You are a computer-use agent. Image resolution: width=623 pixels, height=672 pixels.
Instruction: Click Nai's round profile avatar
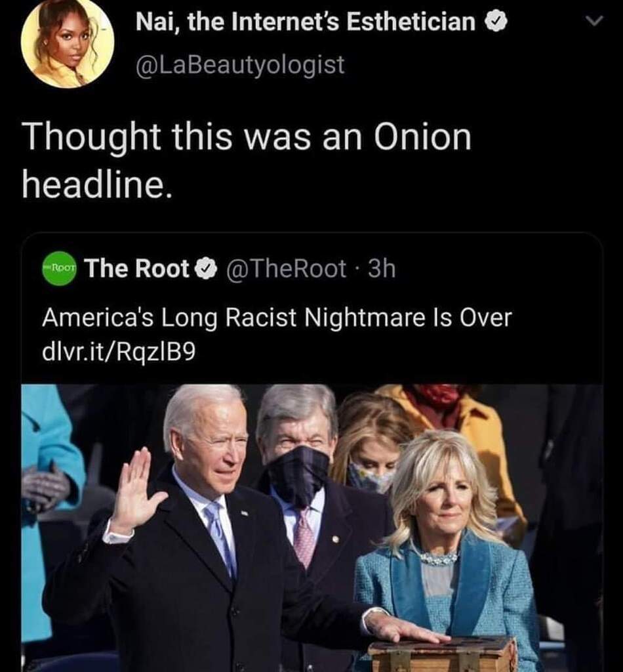(x=68, y=43)
